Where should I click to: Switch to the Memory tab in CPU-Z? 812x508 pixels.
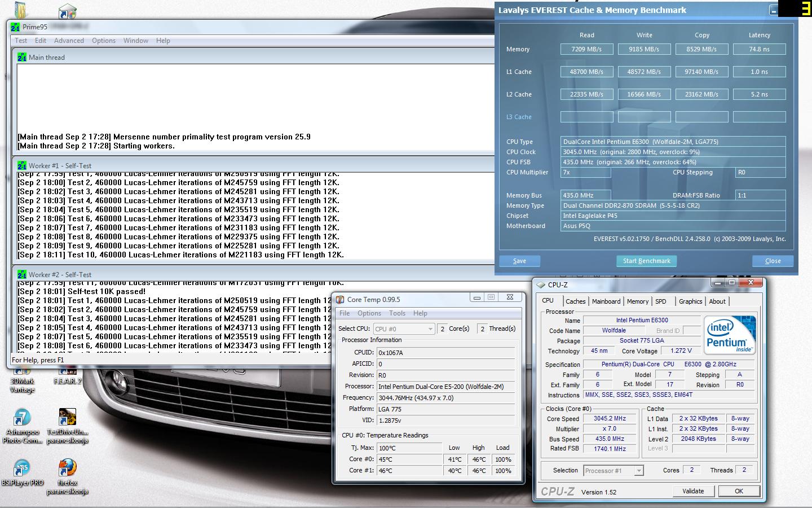tap(638, 301)
